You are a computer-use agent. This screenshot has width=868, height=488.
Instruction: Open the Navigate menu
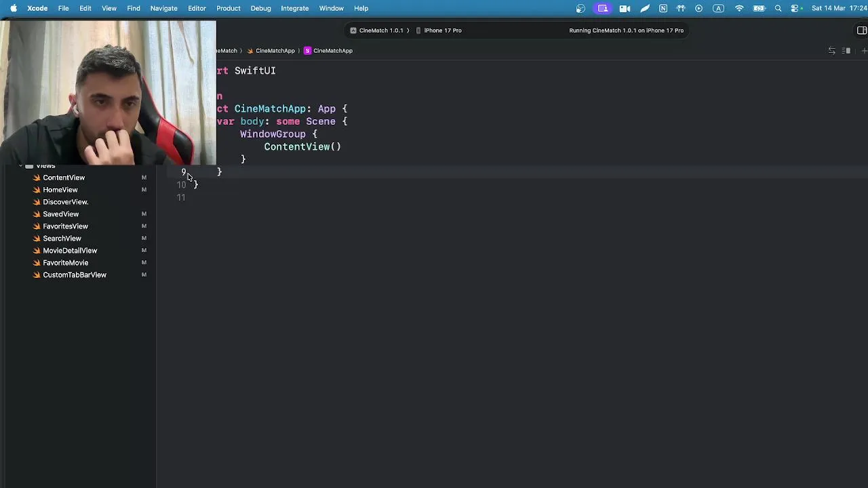coord(163,8)
